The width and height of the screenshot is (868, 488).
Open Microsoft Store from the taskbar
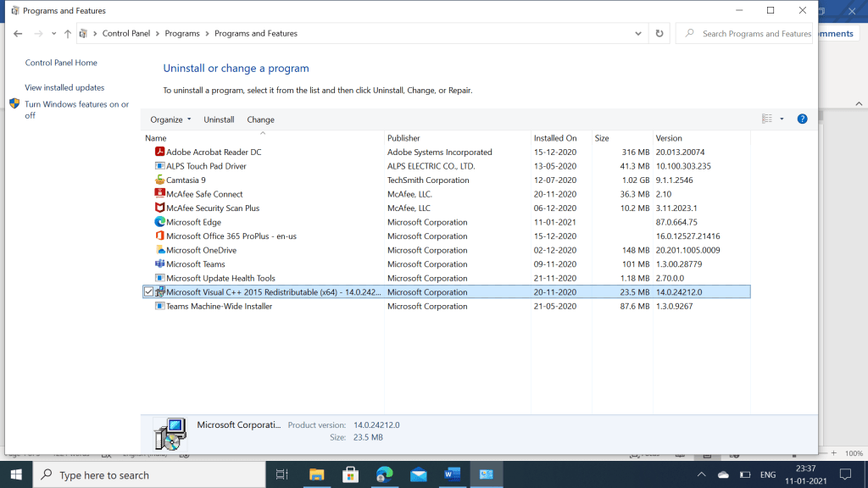click(x=350, y=474)
